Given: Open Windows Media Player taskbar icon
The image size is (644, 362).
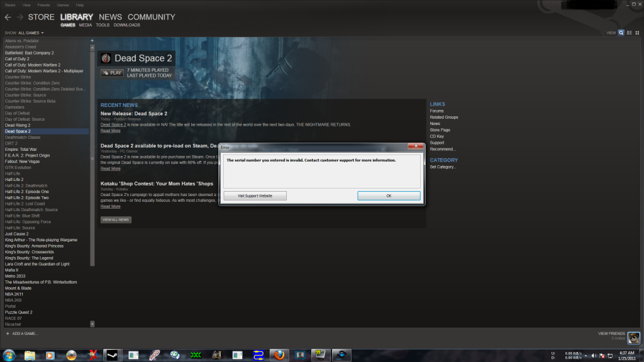Looking at the screenshot, I should coord(50,356).
